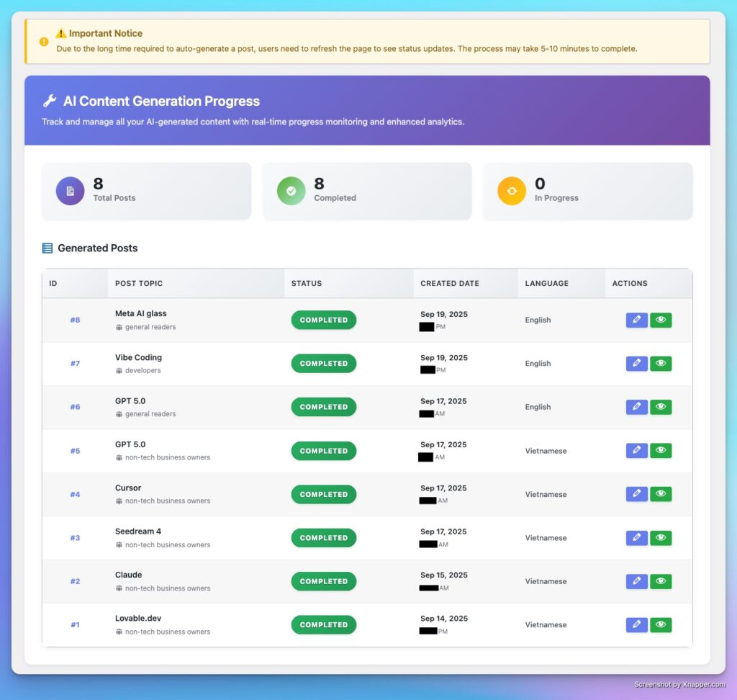Click the Important Notice warning icon
The height and width of the screenshot is (700, 737).
(x=44, y=42)
